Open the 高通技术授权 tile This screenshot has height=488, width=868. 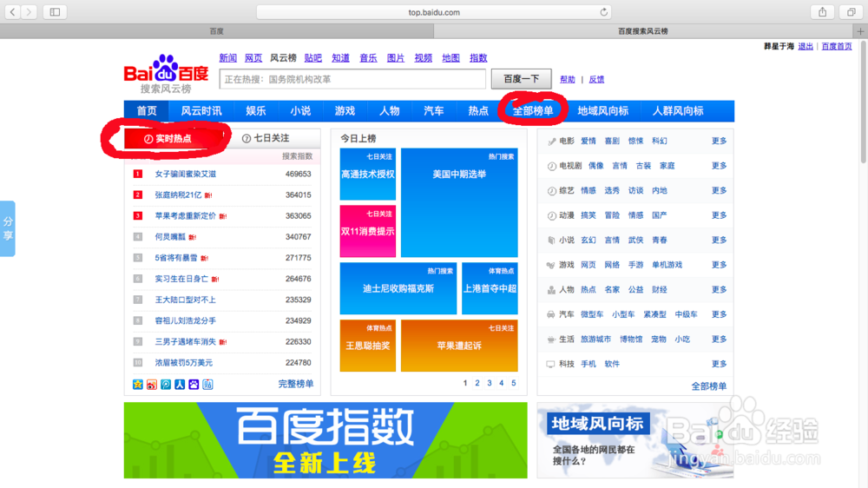(x=367, y=174)
